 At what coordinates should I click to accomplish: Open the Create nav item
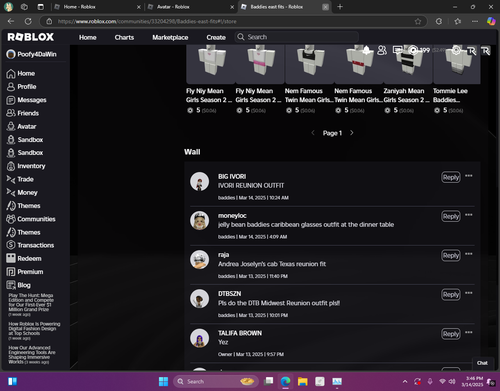216,37
